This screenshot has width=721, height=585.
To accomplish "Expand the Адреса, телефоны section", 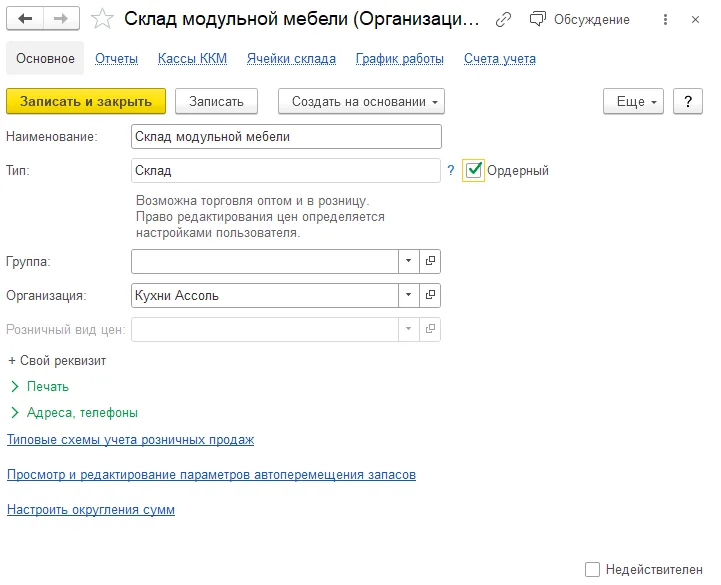I will (x=74, y=413).
